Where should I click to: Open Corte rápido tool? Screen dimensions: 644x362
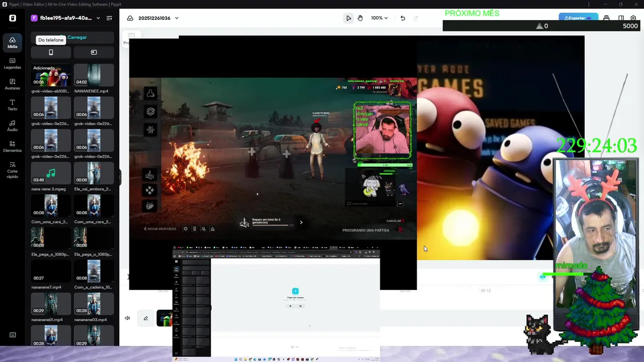[12, 170]
